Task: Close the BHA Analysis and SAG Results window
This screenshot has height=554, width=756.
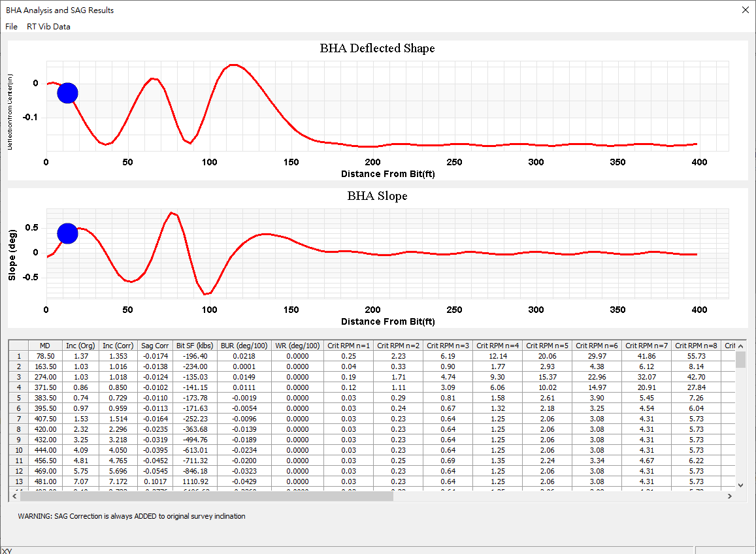Action: point(745,10)
